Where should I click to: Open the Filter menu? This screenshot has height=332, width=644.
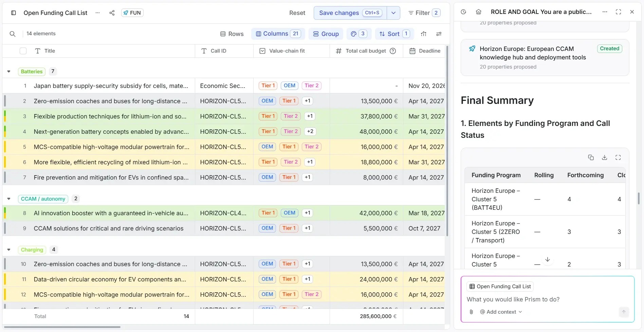pyautogui.click(x=424, y=13)
